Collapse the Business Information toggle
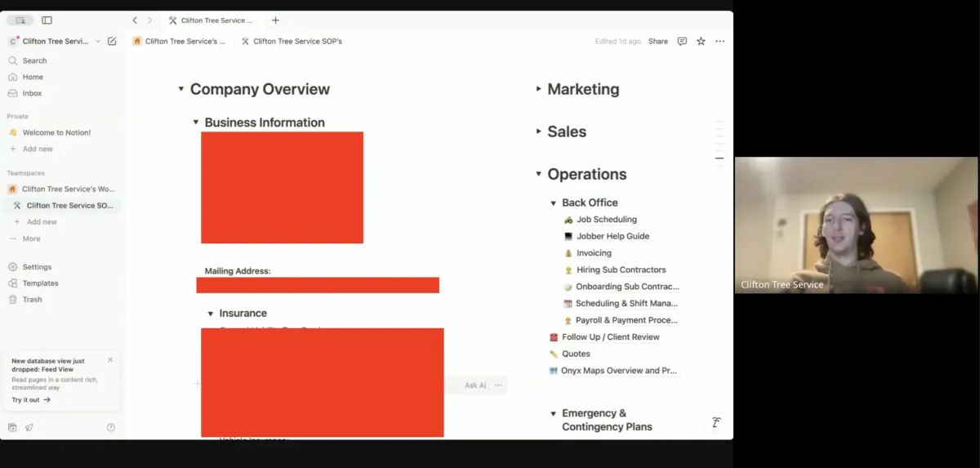The image size is (980, 468). pos(196,123)
